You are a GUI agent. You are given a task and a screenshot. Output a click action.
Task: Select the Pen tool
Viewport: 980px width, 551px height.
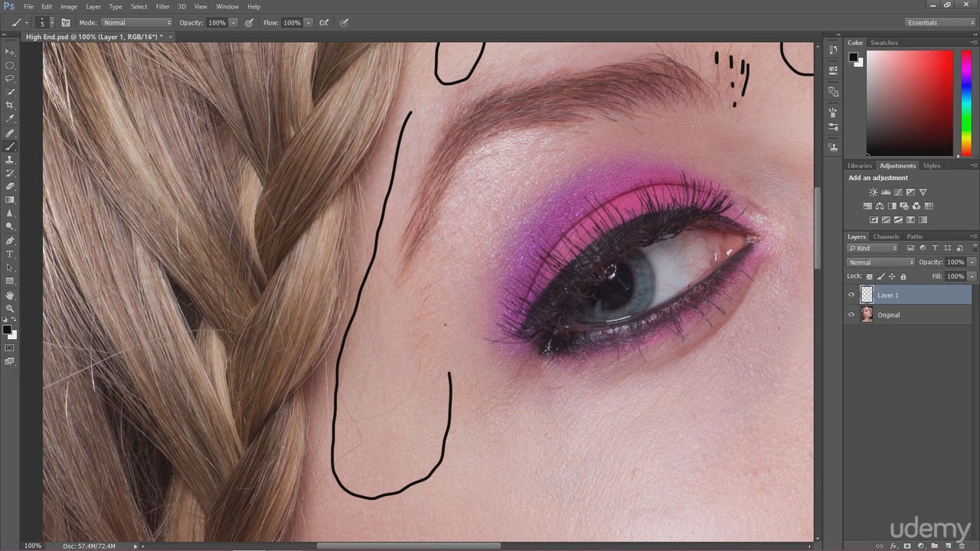coord(10,240)
